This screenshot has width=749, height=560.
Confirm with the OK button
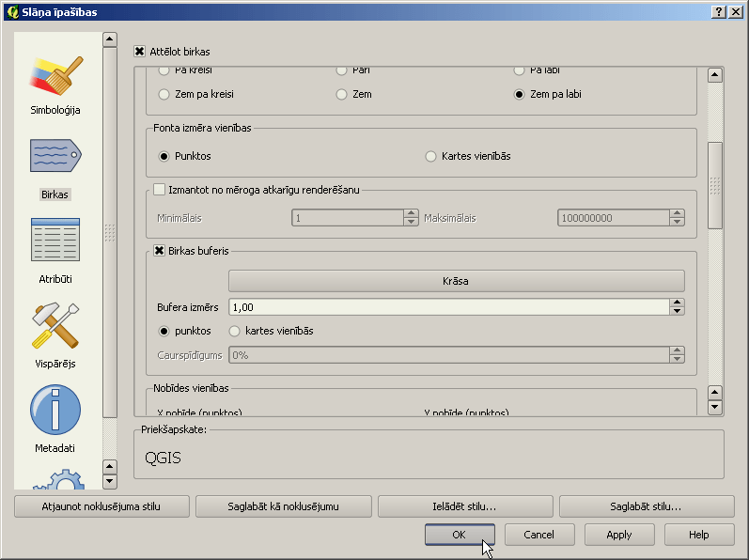460,535
